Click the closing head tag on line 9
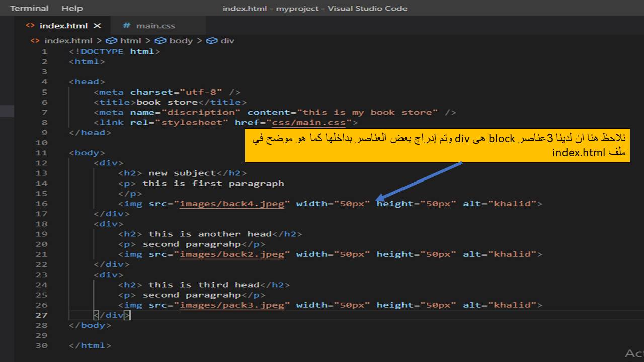Image resolution: width=644 pixels, height=362 pixels. click(90, 133)
